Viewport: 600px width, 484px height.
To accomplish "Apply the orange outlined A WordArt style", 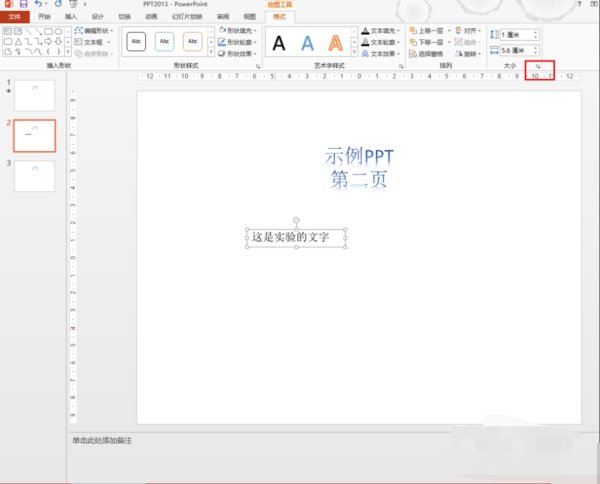I will tap(336, 43).
